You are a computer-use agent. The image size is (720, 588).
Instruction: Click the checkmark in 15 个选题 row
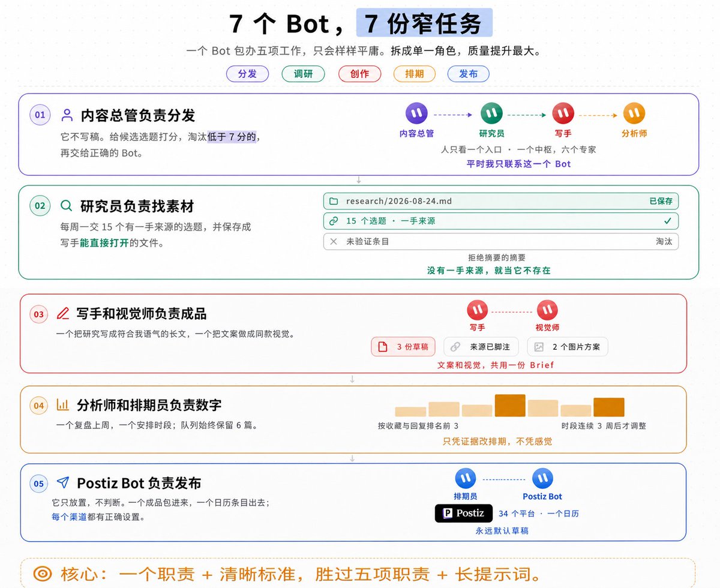tap(668, 221)
